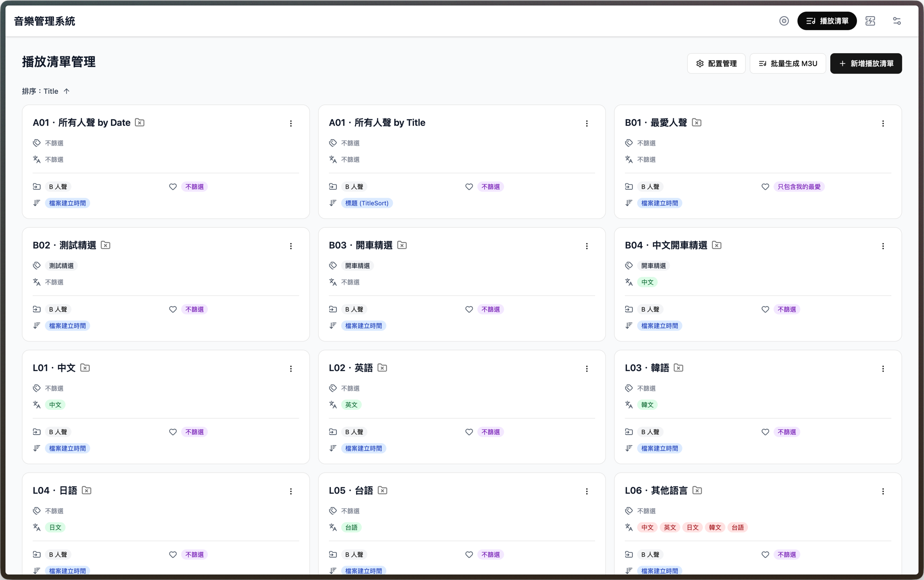
Task: Click the folder icon in L02 英語 card
Action: 333,432
